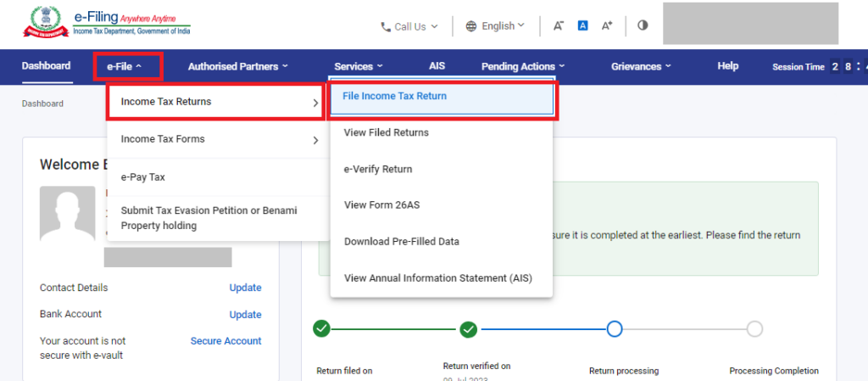Click the Return processing step circle
Image resolution: width=868 pixels, height=381 pixels.
point(615,328)
